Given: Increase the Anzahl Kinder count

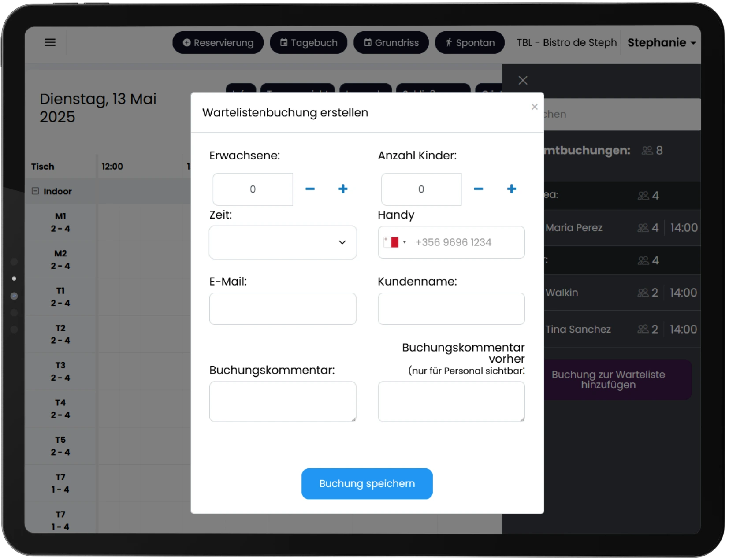Looking at the screenshot, I should 511,189.
